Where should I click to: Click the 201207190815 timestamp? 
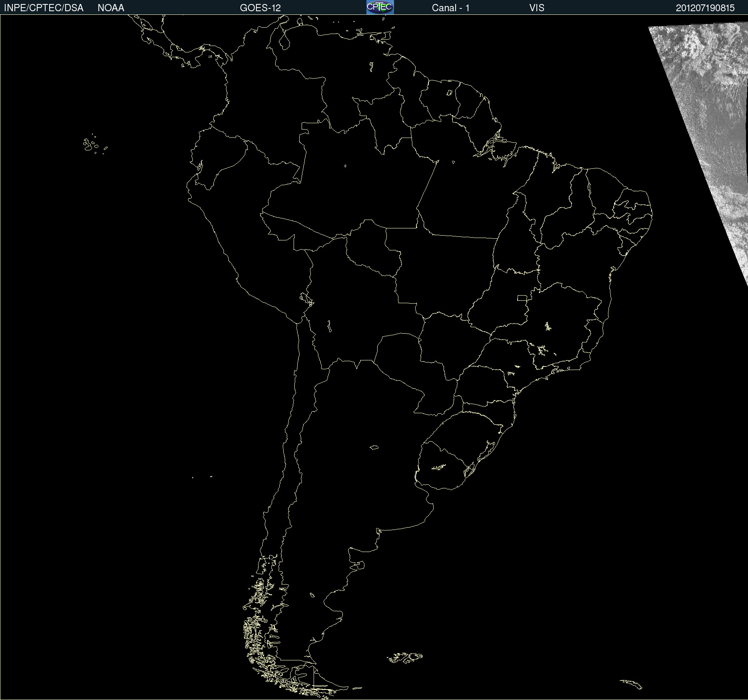coord(705,8)
